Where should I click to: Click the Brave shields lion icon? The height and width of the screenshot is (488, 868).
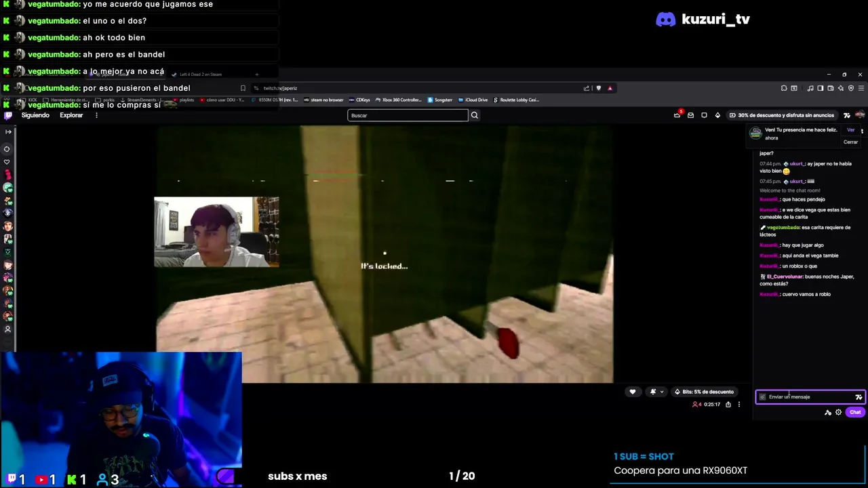(598, 88)
